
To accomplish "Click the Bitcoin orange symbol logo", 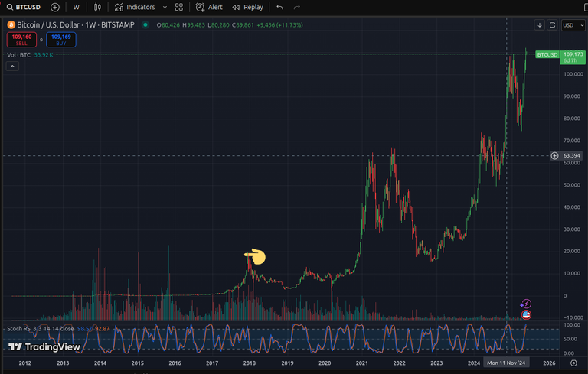I will pyautogui.click(x=11, y=25).
